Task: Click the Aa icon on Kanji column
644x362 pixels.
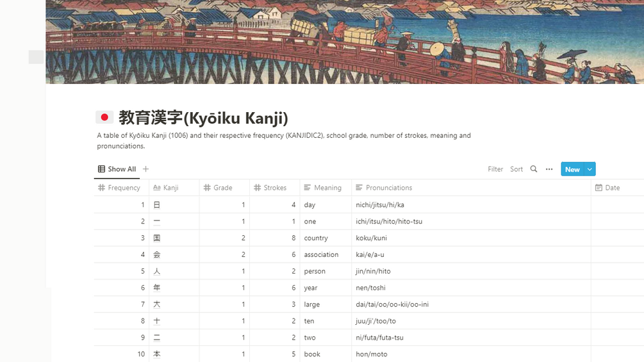Action: pyautogui.click(x=156, y=188)
